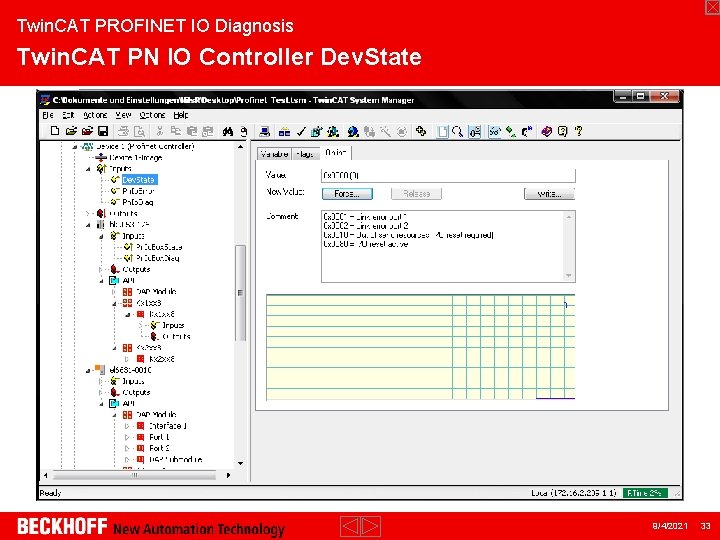Click the yellow online value chart
This screenshot has height=540, width=720.
421,347
